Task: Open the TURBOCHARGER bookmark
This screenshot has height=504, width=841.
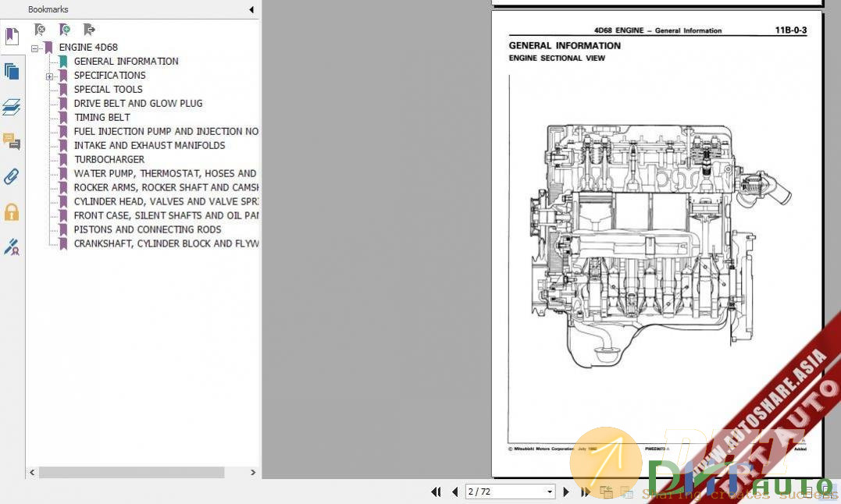Action: click(109, 159)
